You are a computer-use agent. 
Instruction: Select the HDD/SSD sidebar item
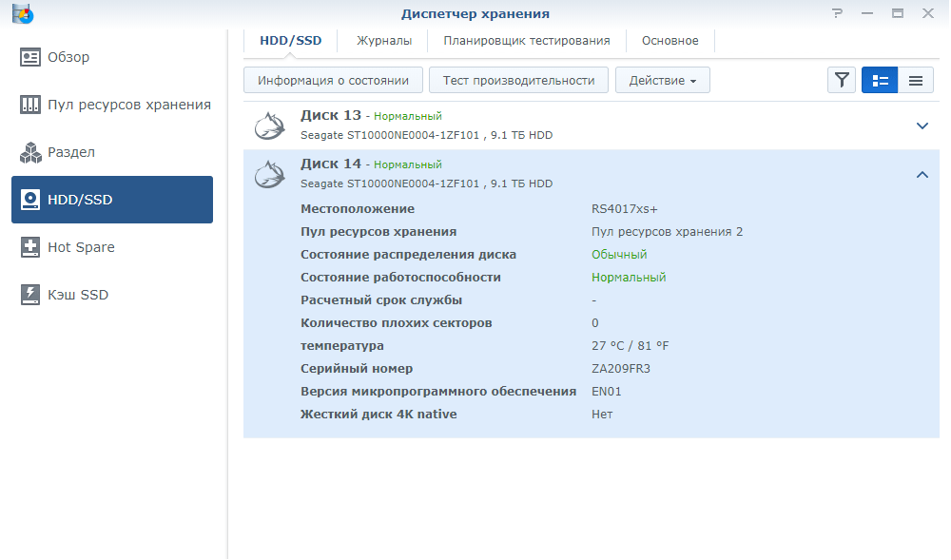[112, 200]
